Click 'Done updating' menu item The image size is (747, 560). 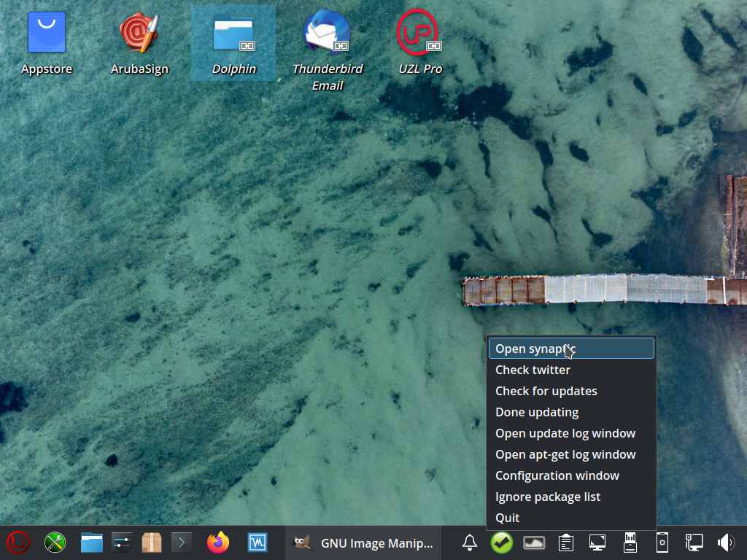pyautogui.click(x=537, y=412)
